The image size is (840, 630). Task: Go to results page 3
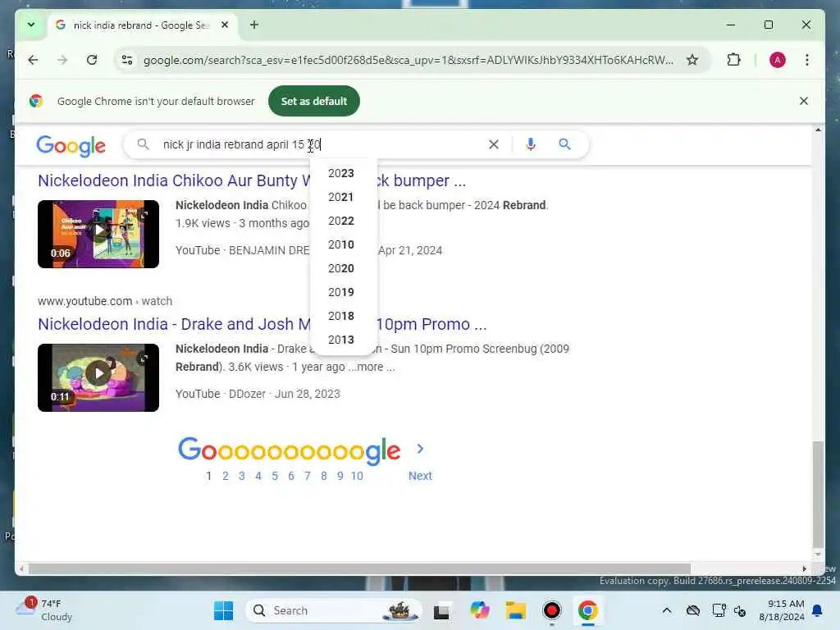242,476
